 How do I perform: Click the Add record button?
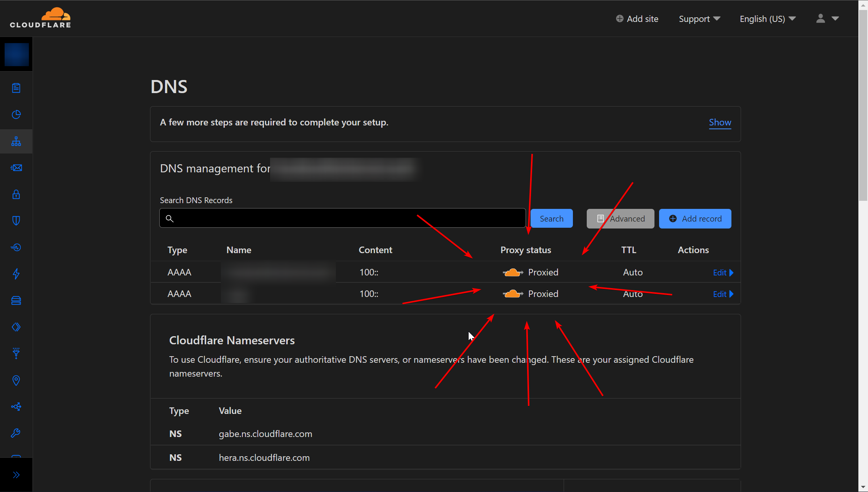695,218
